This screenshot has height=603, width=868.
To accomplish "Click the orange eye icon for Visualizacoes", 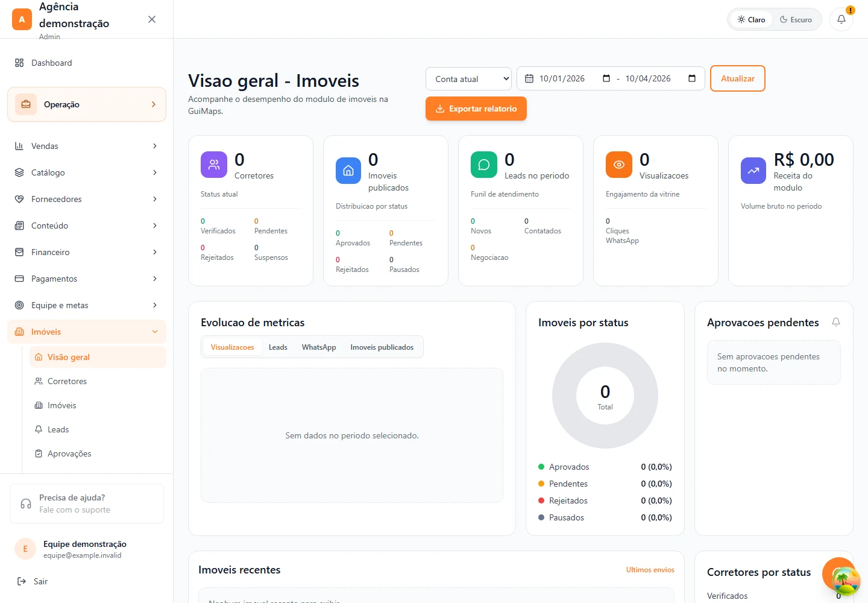I will (x=619, y=165).
